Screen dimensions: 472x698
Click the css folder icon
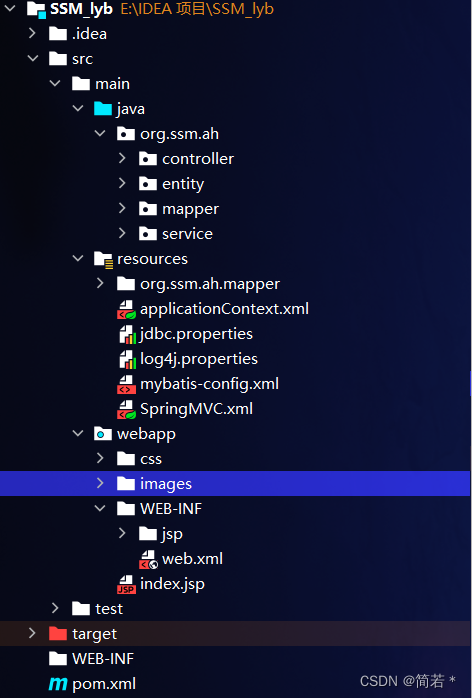(x=126, y=459)
